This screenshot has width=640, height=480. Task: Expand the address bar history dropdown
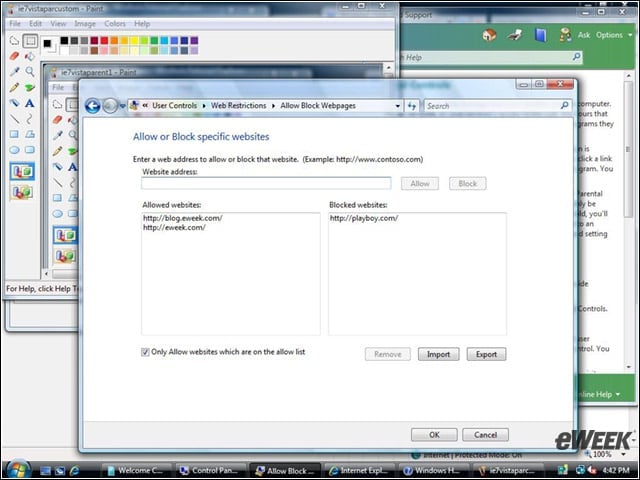(398, 106)
